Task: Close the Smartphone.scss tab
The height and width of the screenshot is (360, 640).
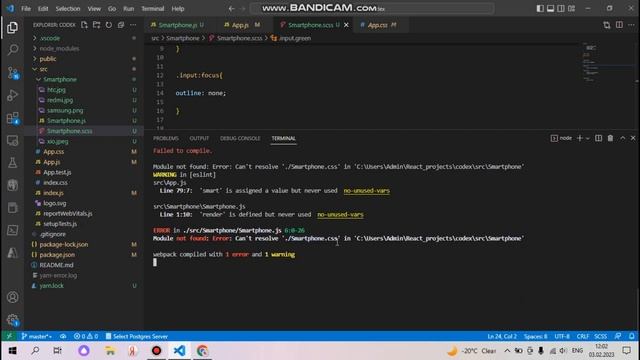Action: pos(346,25)
